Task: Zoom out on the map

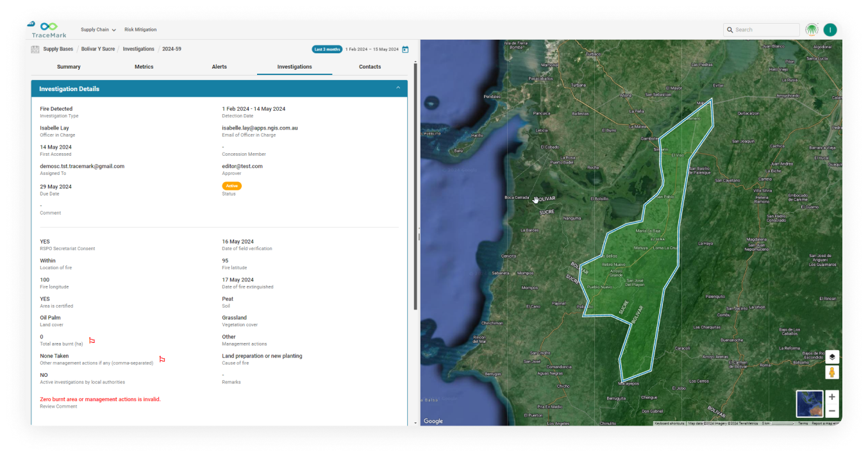Action: point(831,411)
